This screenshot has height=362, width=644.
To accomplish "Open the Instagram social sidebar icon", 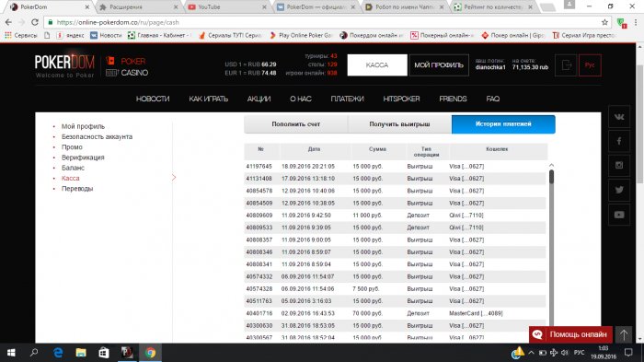I will 619,166.
